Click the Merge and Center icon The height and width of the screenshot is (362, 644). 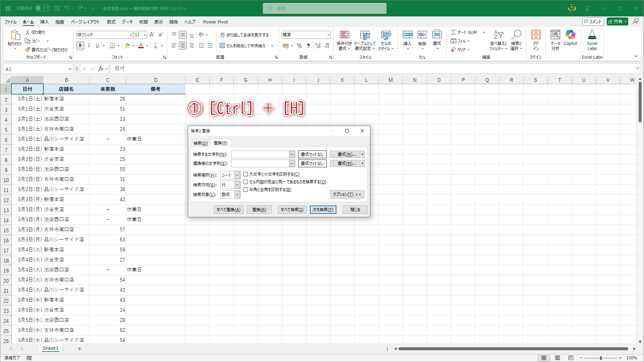click(x=222, y=46)
